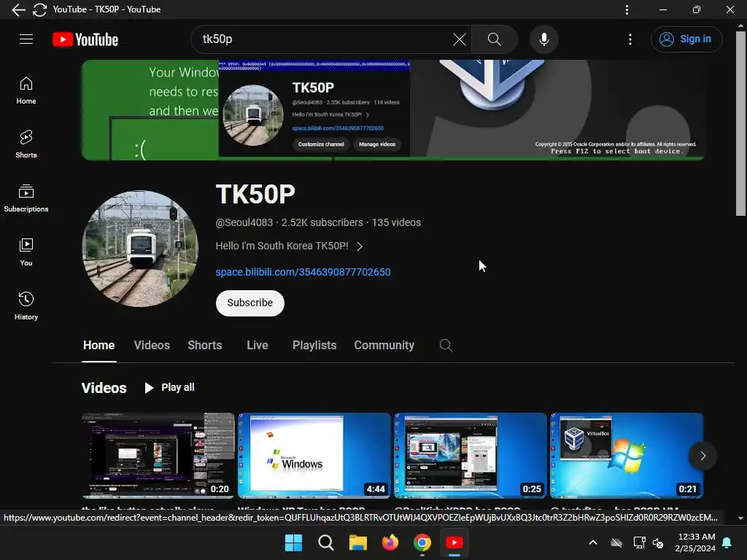Open File Explorer from the taskbar

(357, 542)
